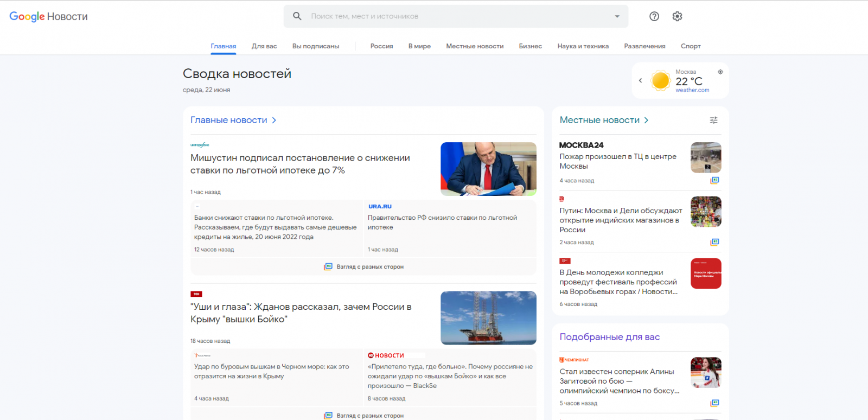Expand Местные новости section chevron
The image size is (868, 420).
pyautogui.click(x=646, y=120)
